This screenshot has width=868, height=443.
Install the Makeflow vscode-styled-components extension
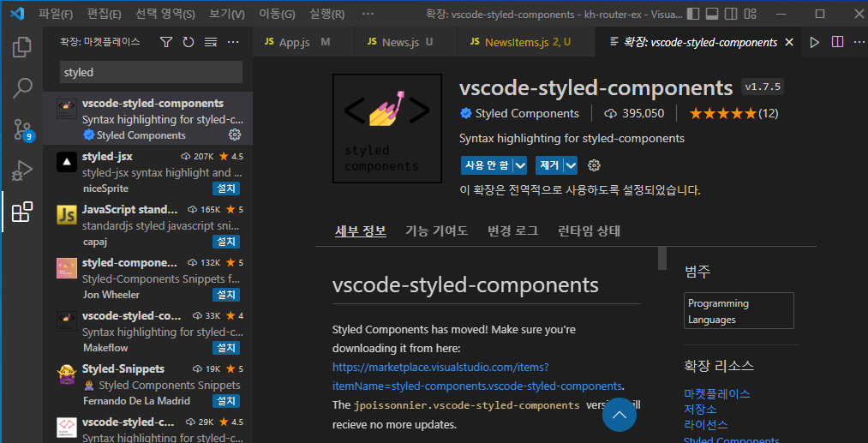(226, 348)
